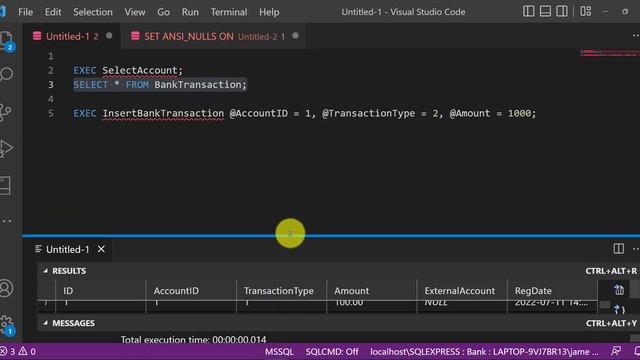Open the Selection menu
Image resolution: width=640 pixels, height=360 pixels.
point(93,12)
